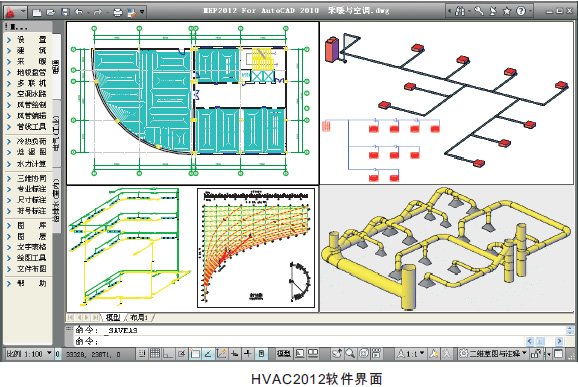Click the binoculars search icon in title bar
Viewport: 578px width, 387px height.
(459, 11)
